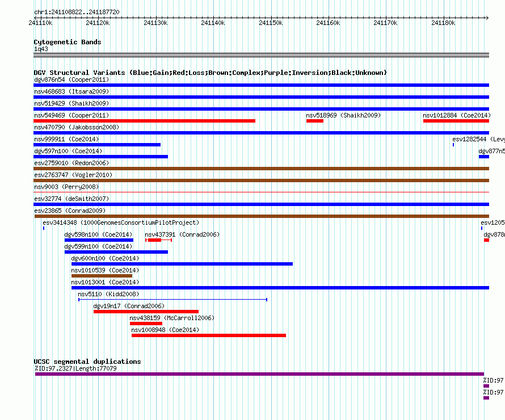Click the DGV Structural Variants track title
Image resolution: width=505 pixels, height=420 pixels.
211,73
